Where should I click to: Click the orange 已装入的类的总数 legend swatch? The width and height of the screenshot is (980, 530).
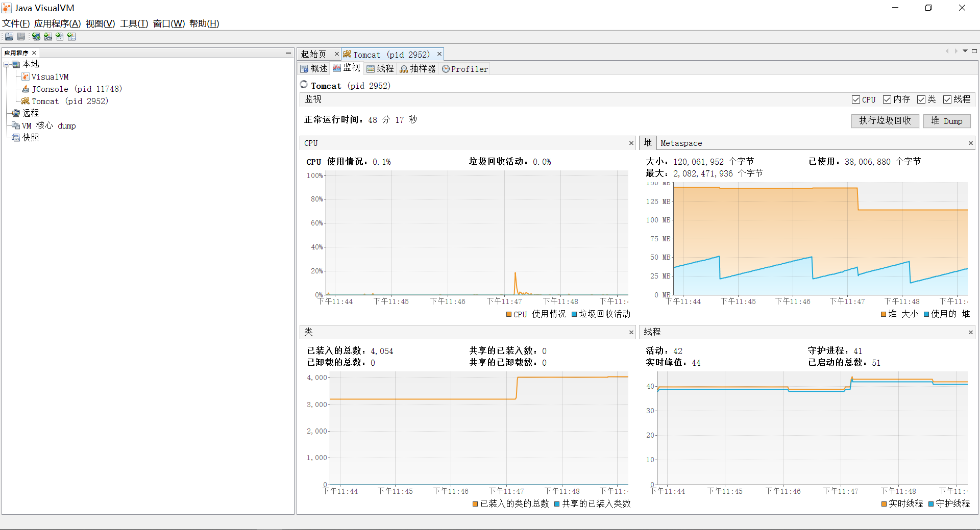click(475, 504)
